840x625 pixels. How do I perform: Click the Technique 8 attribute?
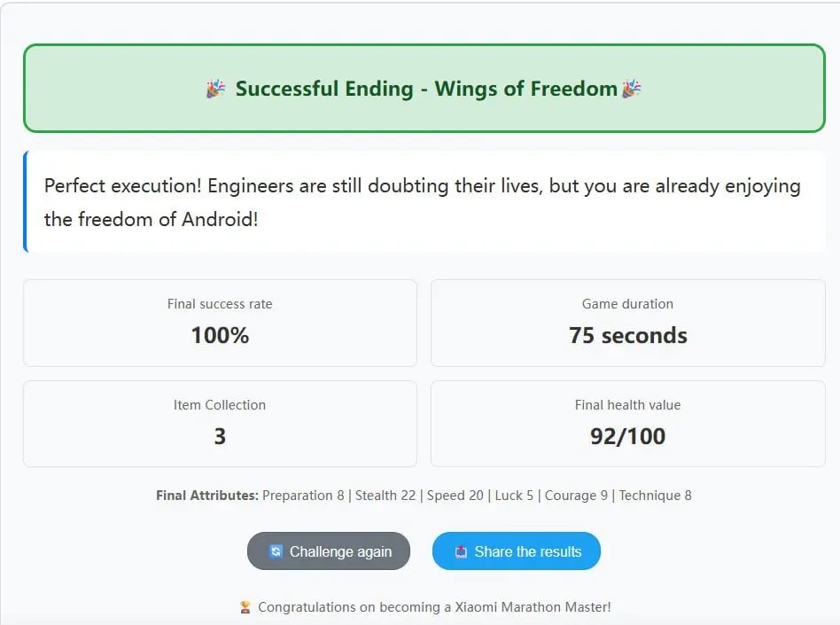click(655, 496)
